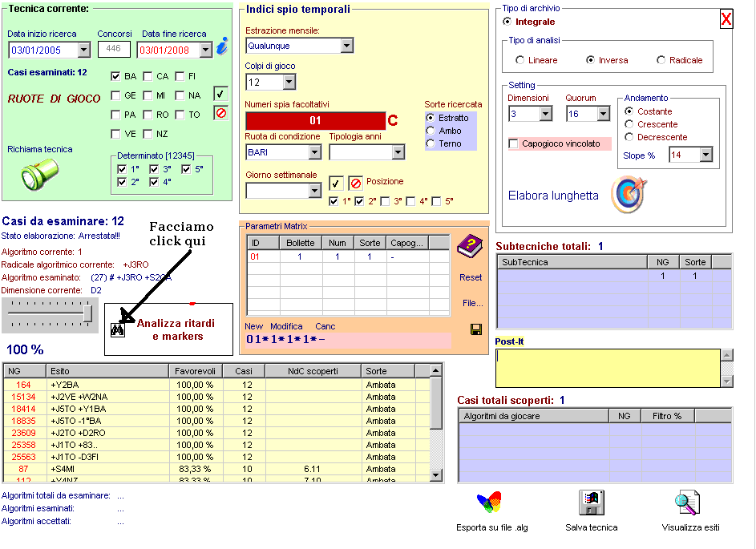Click the Esporta su file .alg butterfly icon
This screenshot has width=756, height=549.
(489, 503)
